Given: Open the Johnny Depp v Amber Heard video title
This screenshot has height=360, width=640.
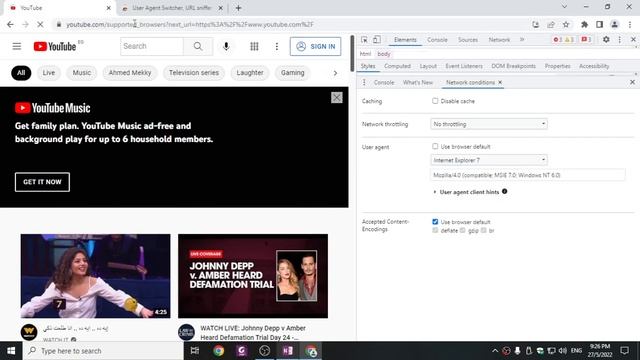Looking at the screenshot, I should [253, 333].
